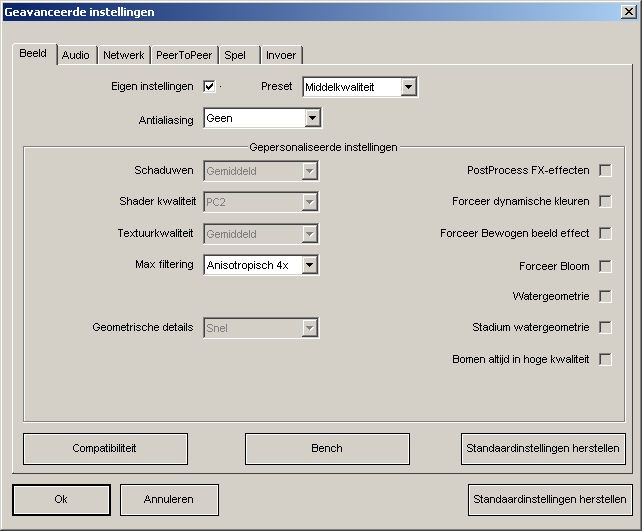Viewport: 642px width, 531px height.
Task: Expand the Schaduwen dropdown
Action: (261, 171)
